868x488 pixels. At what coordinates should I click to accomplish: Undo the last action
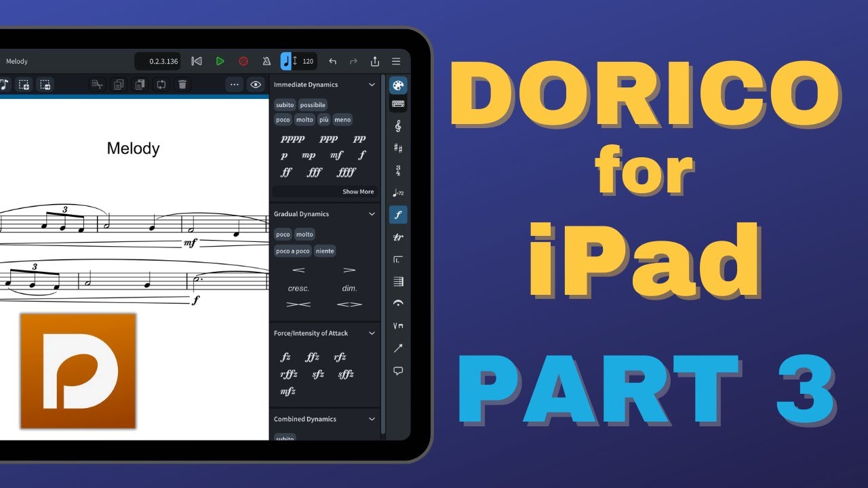(332, 61)
